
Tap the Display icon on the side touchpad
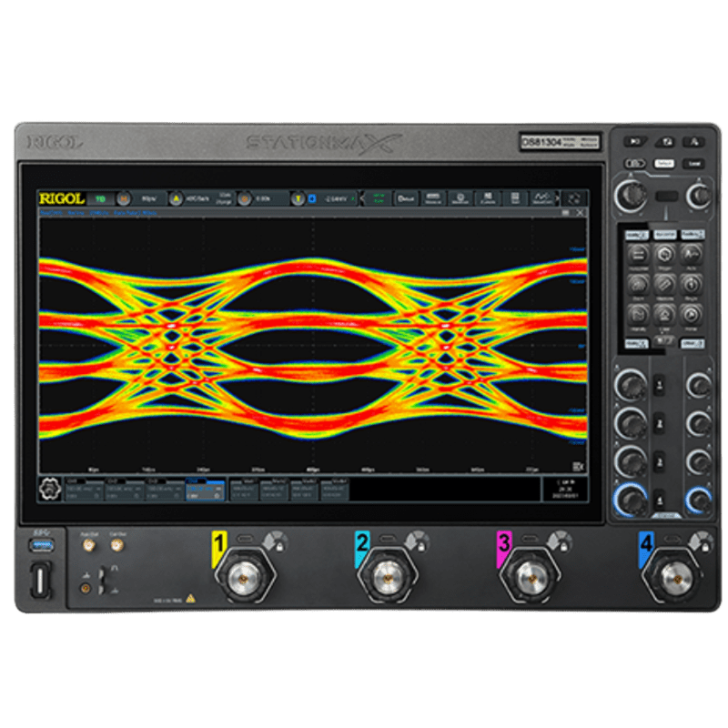click(x=638, y=312)
